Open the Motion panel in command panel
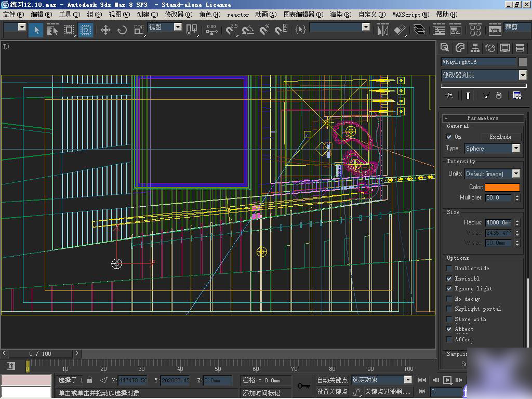This screenshot has width=532, height=399. coord(490,48)
